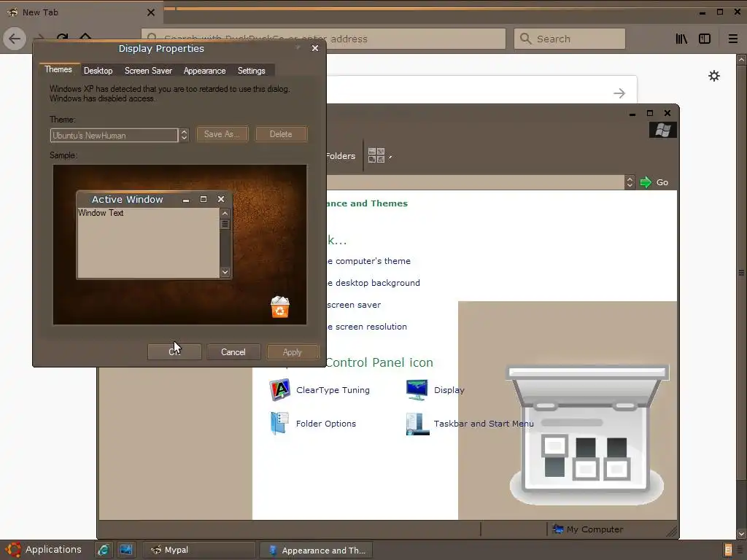Click the Windows flag logo in the Control Panel window
This screenshot has height=560, width=747.
(x=662, y=130)
